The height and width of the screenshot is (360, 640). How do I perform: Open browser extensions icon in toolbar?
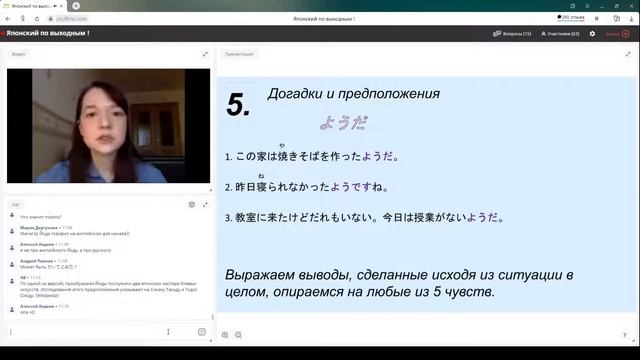pos(617,19)
